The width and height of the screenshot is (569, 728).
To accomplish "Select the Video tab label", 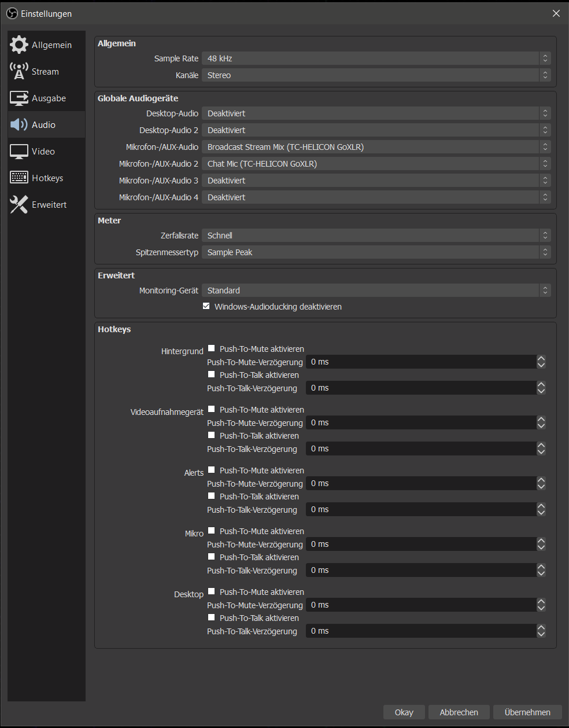I will click(x=43, y=152).
